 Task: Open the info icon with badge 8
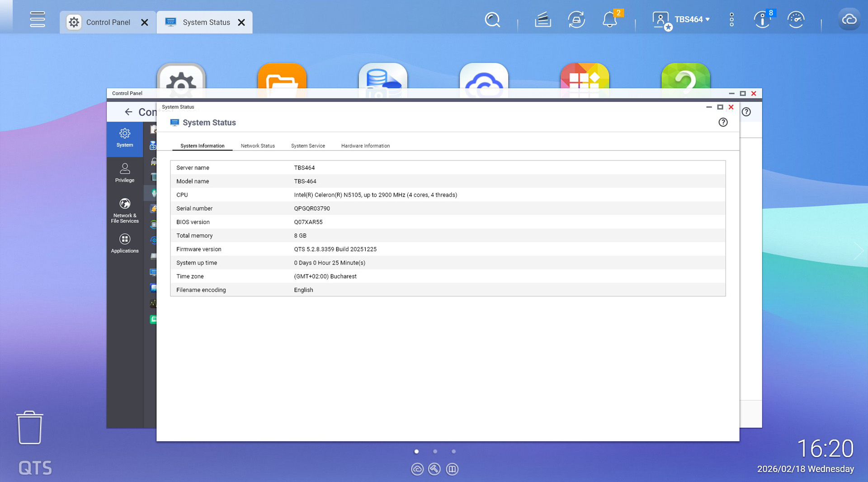click(762, 20)
